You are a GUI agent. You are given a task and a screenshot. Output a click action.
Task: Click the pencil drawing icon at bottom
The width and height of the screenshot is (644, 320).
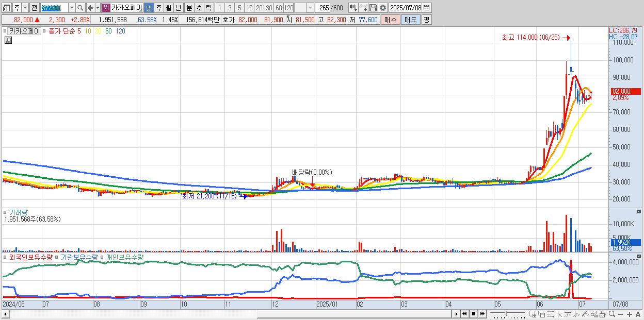pyautogui.click(x=585, y=314)
